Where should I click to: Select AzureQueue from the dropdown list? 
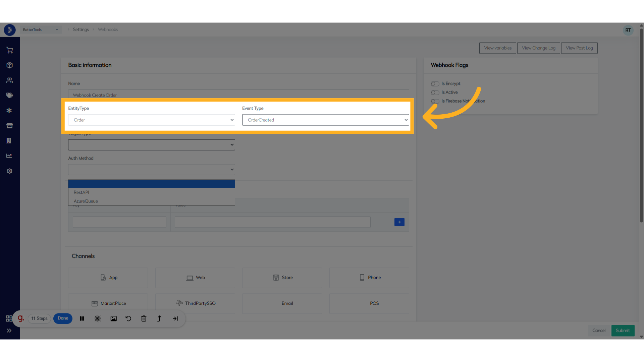click(x=86, y=201)
